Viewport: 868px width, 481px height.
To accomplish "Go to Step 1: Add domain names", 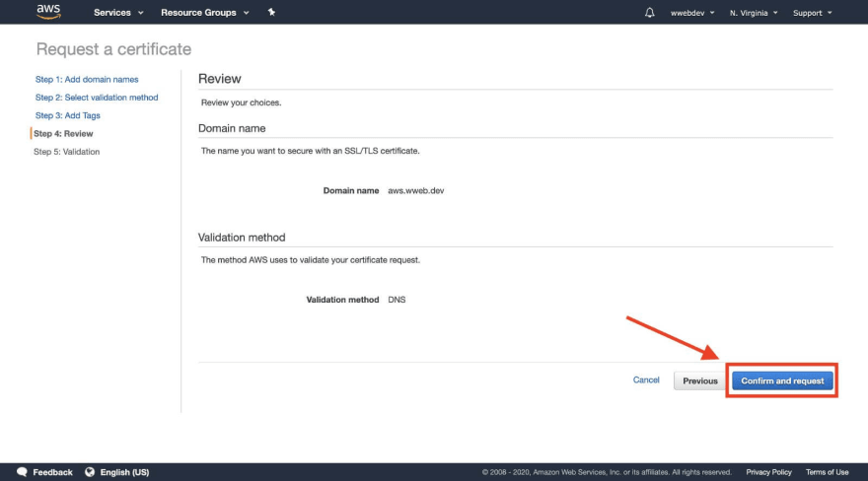I will click(87, 79).
